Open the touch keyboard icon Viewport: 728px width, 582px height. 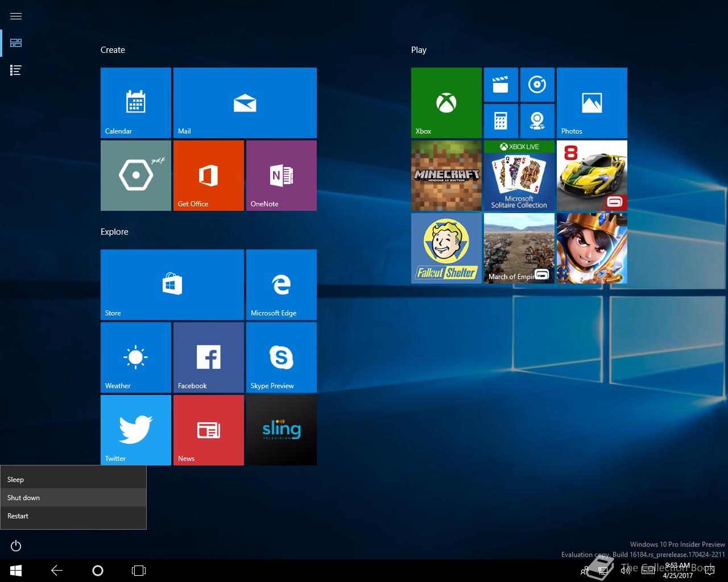pos(648,571)
